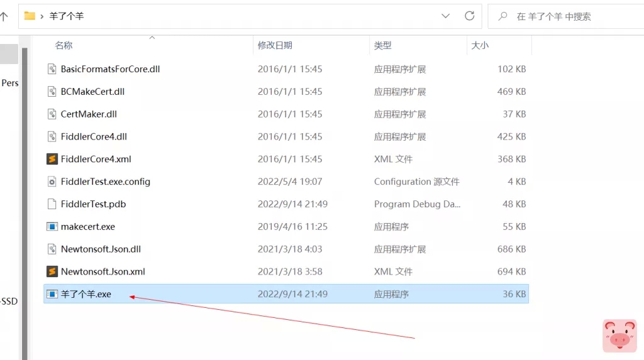
Task: Select file BCMakeCert.dll
Action: coord(92,92)
